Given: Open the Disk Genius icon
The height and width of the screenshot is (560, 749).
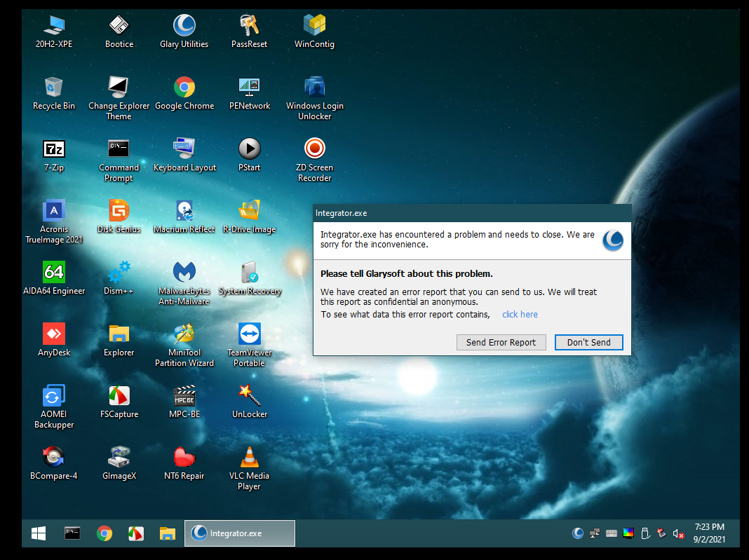Looking at the screenshot, I should click(x=119, y=217).
